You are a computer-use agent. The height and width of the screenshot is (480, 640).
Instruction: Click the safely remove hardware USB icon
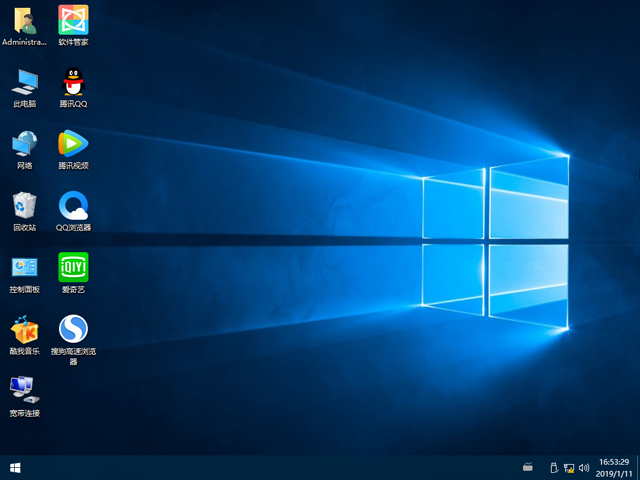(553, 467)
